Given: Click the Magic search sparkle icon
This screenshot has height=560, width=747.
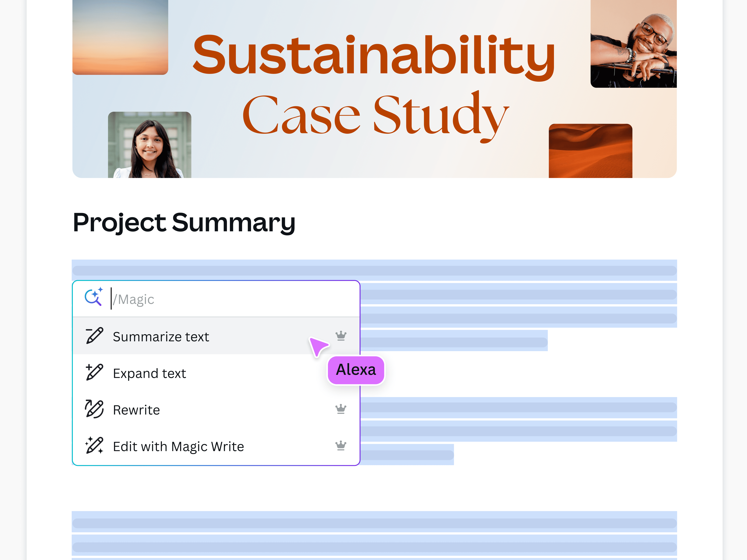Looking at the screenshot, I should click(93, 297).
